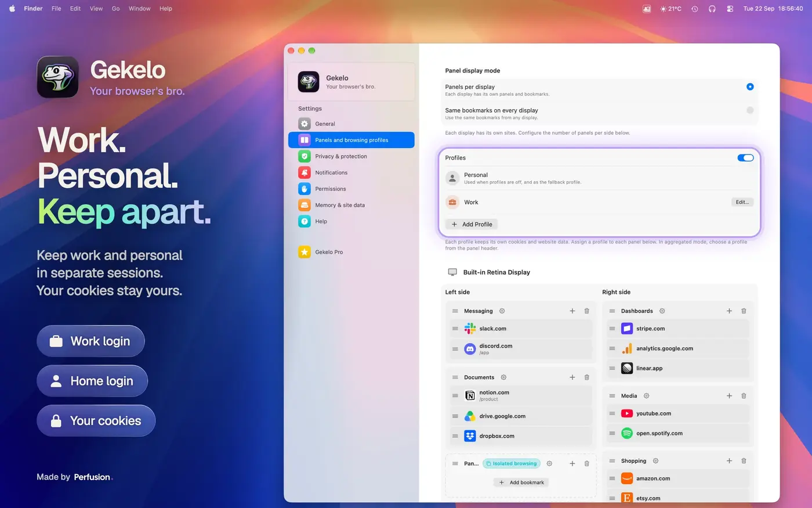812x508 pixels.
Task: Select Same bookmarks on every display option
Action: pyautogui.click(x=750, y=110)
